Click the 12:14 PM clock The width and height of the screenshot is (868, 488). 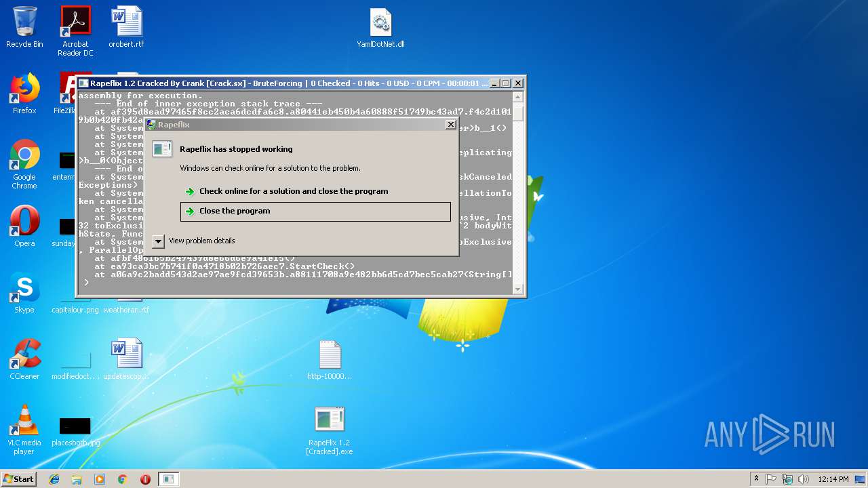[833, 479]
